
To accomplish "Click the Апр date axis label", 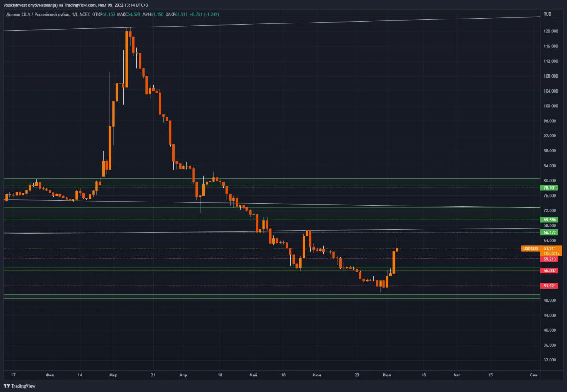I will click(x=183, y=375).
